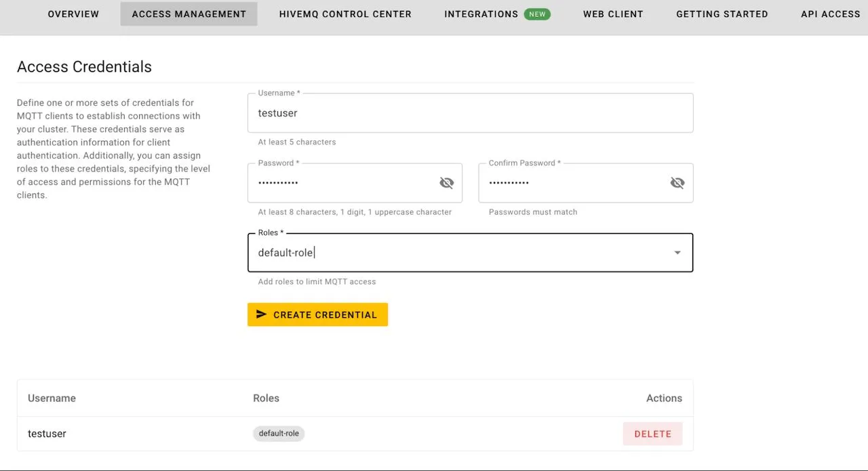Click the default-role chip in the table
This screenshot has height=471, width=868.
pos(279,434)
